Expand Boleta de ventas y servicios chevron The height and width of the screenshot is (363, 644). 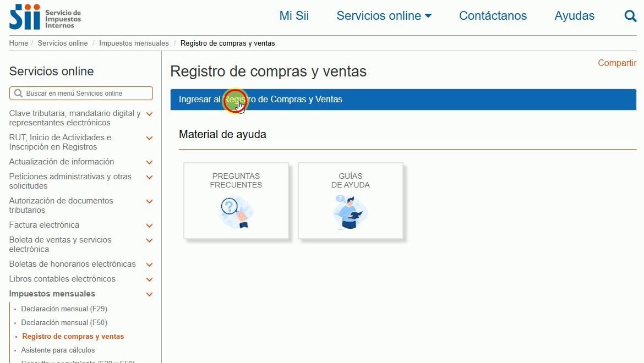(x=150, y=240)
